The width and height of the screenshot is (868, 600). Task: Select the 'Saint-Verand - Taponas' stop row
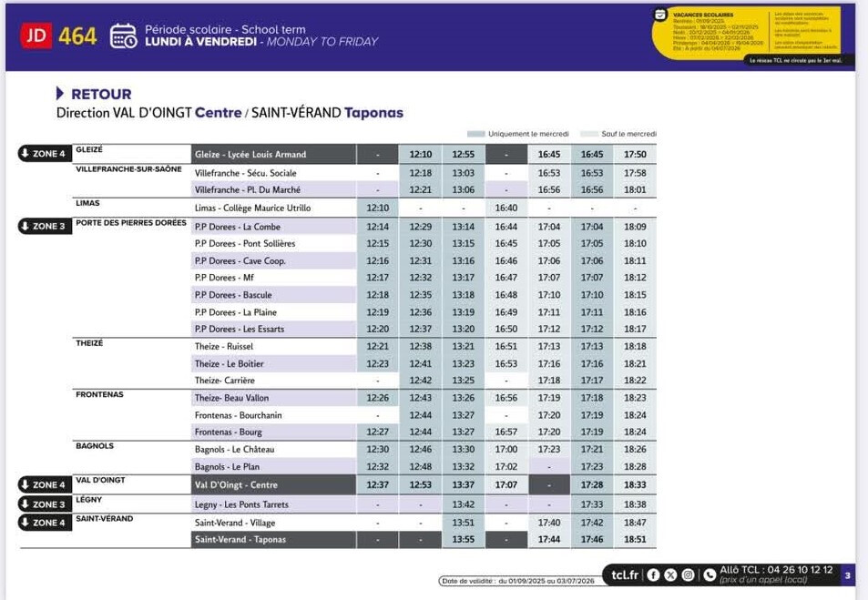[x=273, y=539]
